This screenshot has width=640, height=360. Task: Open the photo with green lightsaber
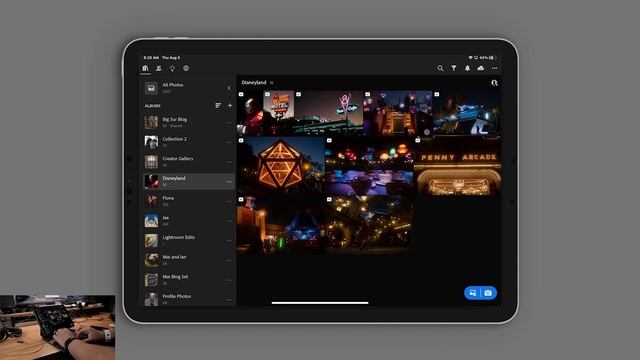click(281, 224)
